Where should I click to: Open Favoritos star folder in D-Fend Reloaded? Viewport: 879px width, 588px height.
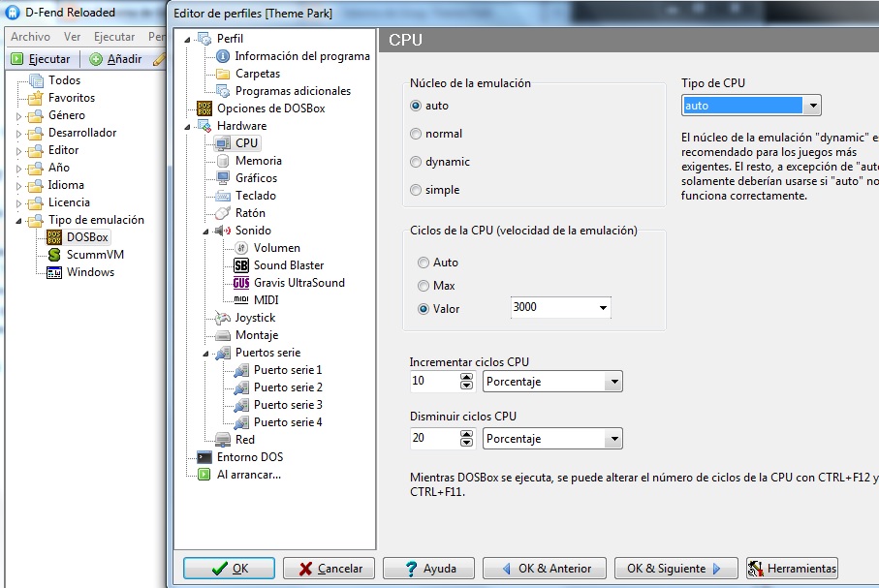36,98
